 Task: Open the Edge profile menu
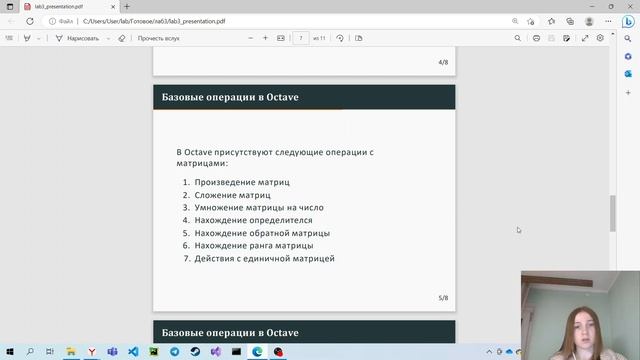click(589, 21)
